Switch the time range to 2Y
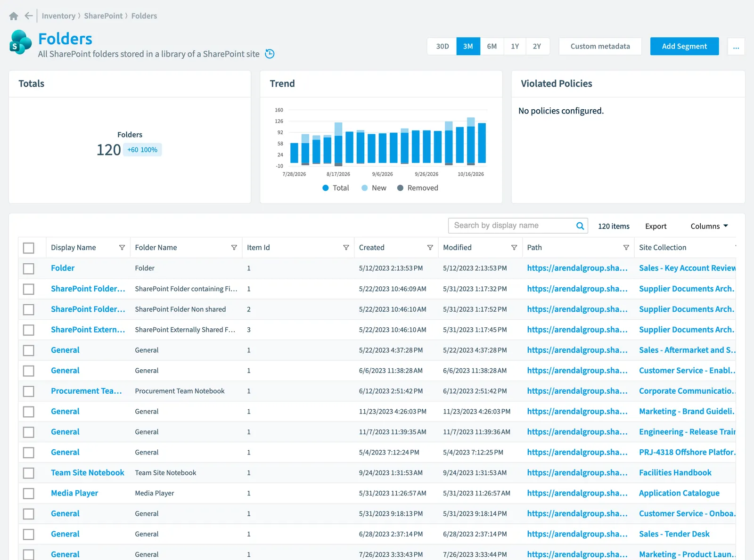Image resolution: width=754 pixels, height=560 pixels. [537, 46]
